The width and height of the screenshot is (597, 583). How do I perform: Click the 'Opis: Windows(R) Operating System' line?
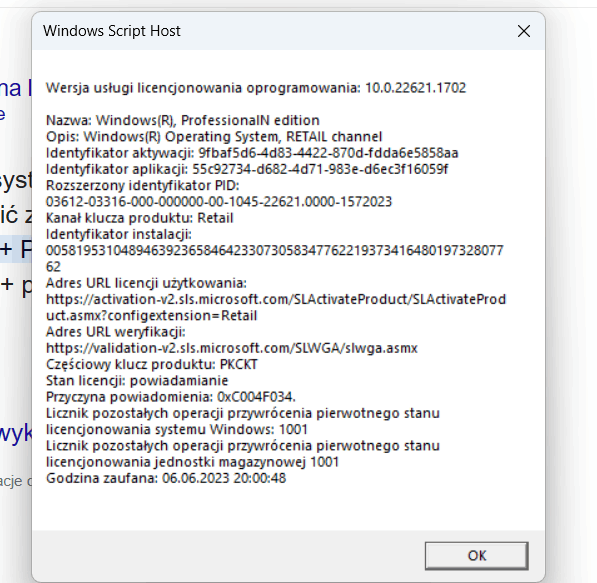click(x=214, y=137)
